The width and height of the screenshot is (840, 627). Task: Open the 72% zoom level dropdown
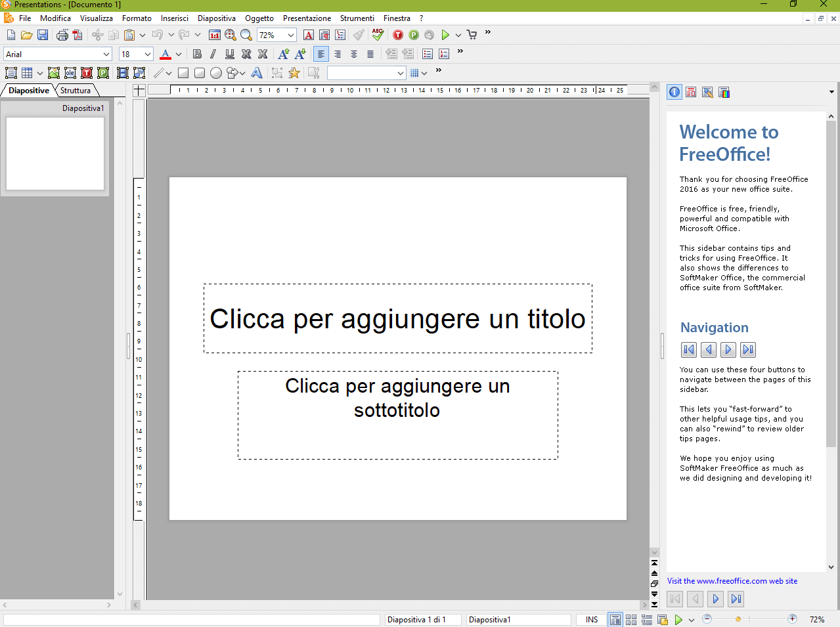pos(290,35)
